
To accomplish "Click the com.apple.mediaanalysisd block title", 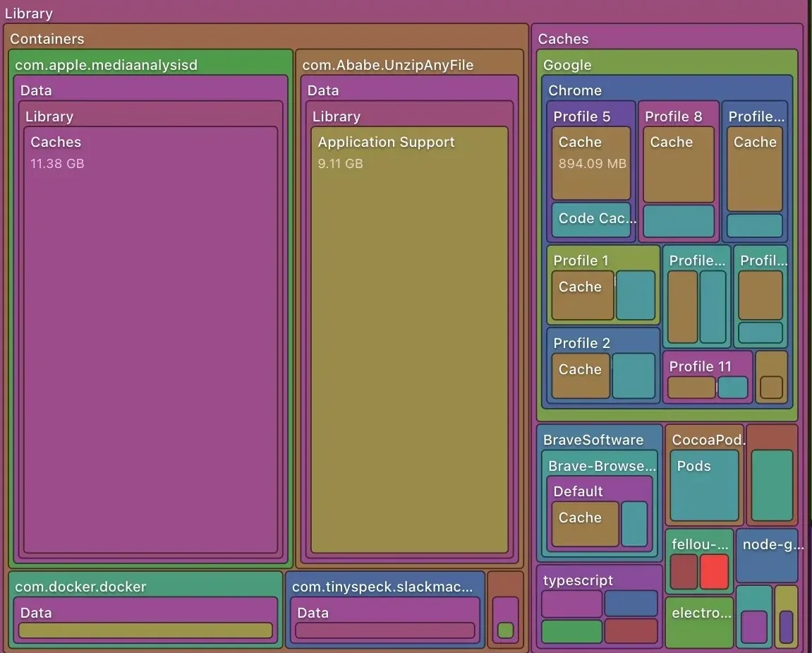I will click(x=106, y=65).
